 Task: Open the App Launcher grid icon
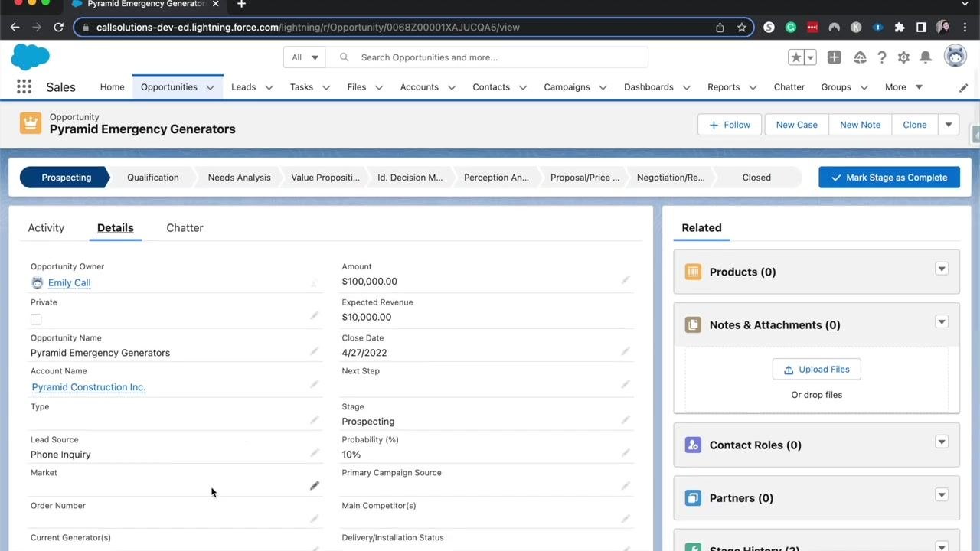24,87
